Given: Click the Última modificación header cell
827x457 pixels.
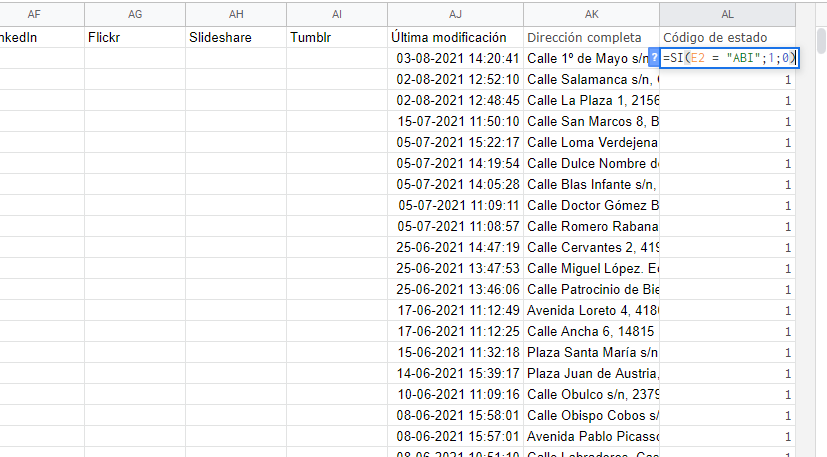Looking at the screenshot, I should coord(455,37).
